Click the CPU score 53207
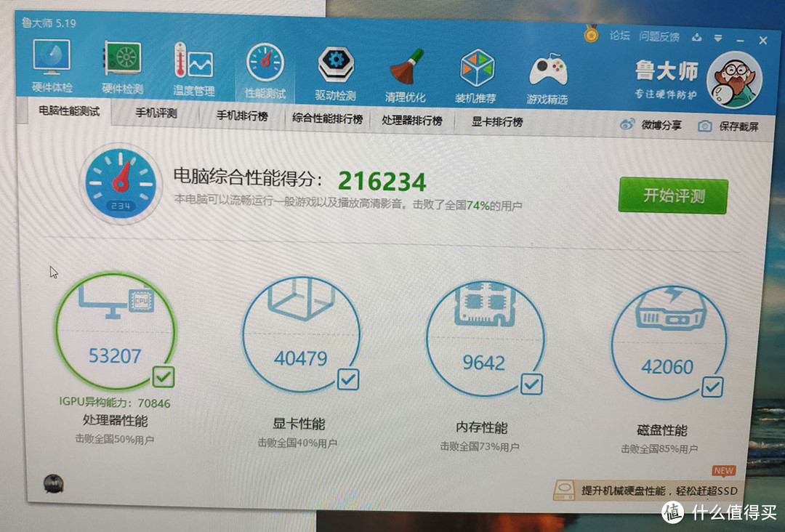 (115, 356)
